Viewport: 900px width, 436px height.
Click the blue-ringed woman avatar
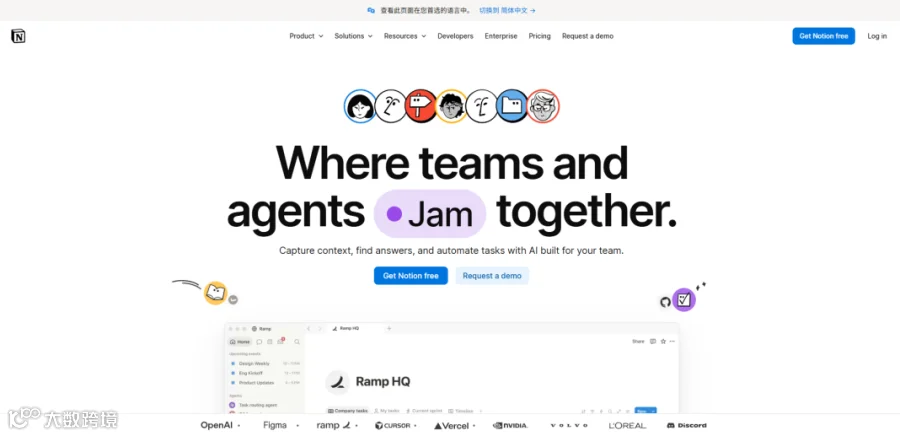click(360, 106)
